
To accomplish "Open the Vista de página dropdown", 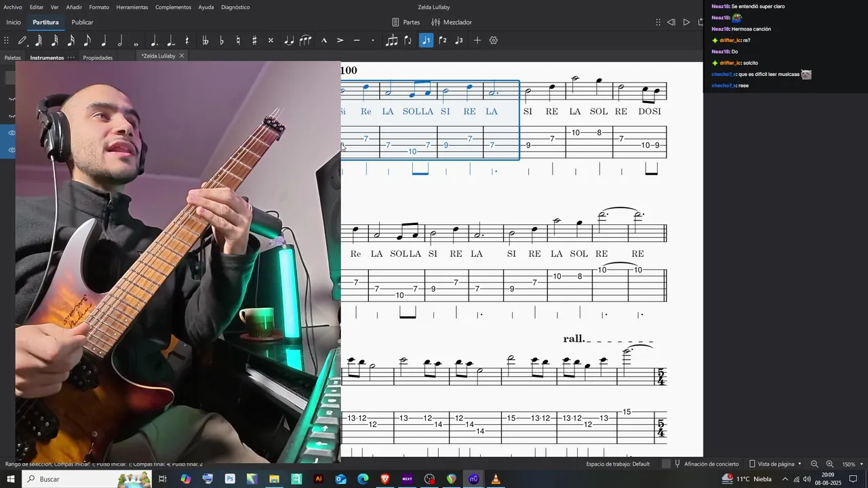I will [775, 464].
